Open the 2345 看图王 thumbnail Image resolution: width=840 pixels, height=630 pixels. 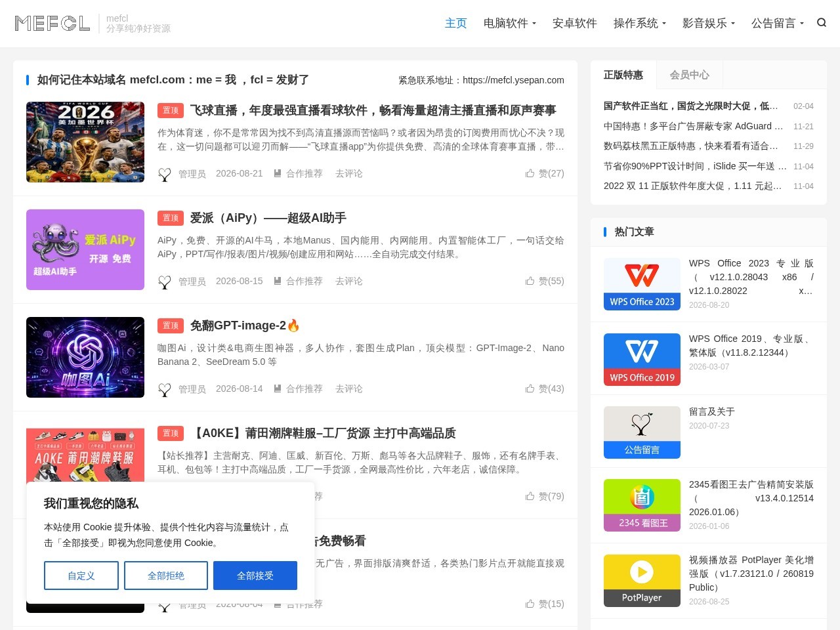point(642,505)
